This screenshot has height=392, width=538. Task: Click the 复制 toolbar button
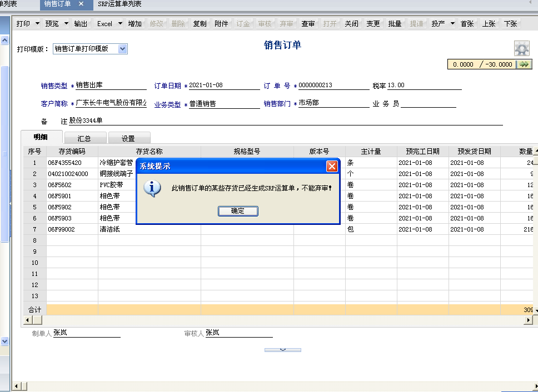(200, 24)
